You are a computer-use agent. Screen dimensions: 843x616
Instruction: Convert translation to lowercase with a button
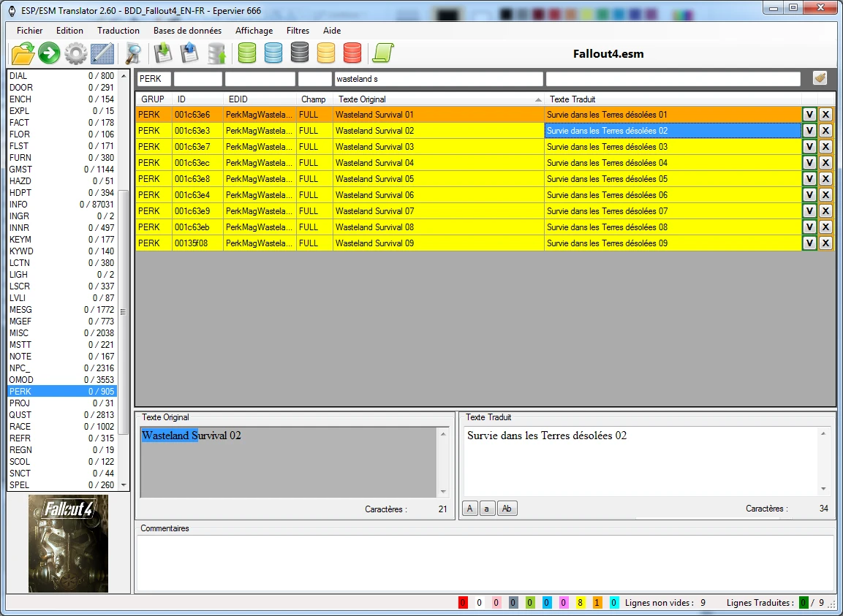(x=486, y=509)
